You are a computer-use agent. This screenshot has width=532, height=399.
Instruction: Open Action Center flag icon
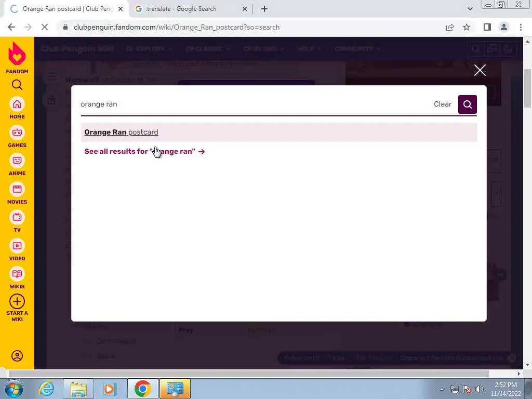[x=467, y=389]
